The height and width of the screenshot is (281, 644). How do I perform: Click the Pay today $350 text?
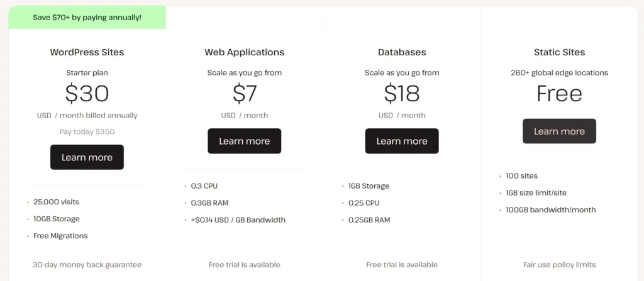click(87, 132)
